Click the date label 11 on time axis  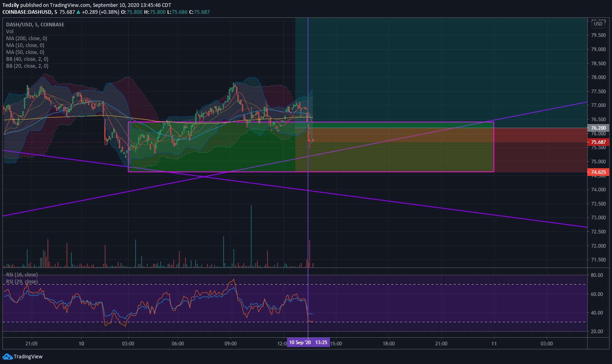coord(494,344)
